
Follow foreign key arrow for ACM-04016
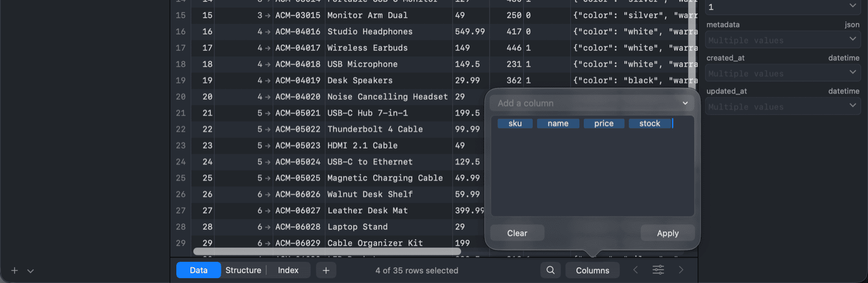267,32
